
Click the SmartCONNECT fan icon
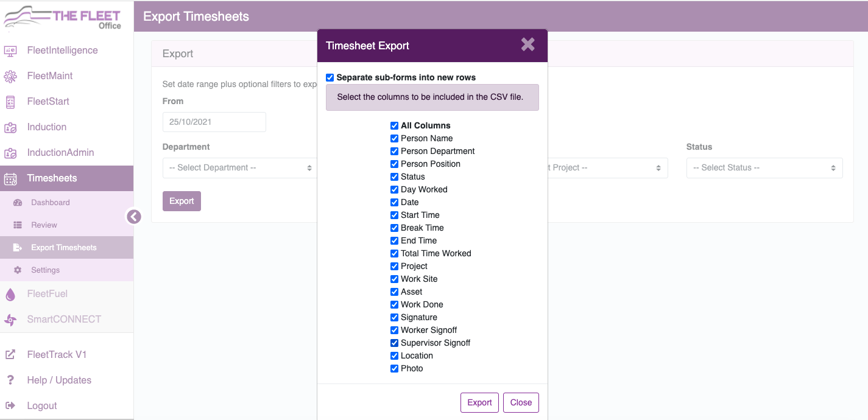[10, 320]
